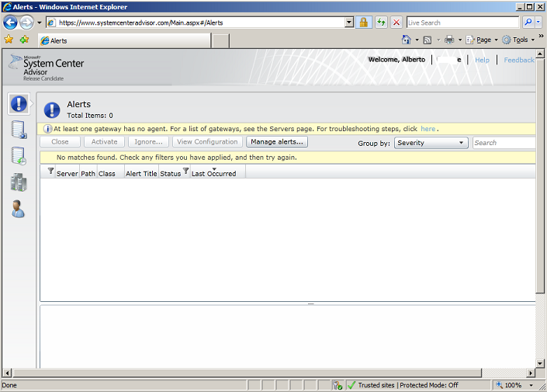Viewport: 547px width, 392px height.
Task: Click the Manage alerts... button
Action: 277,142
